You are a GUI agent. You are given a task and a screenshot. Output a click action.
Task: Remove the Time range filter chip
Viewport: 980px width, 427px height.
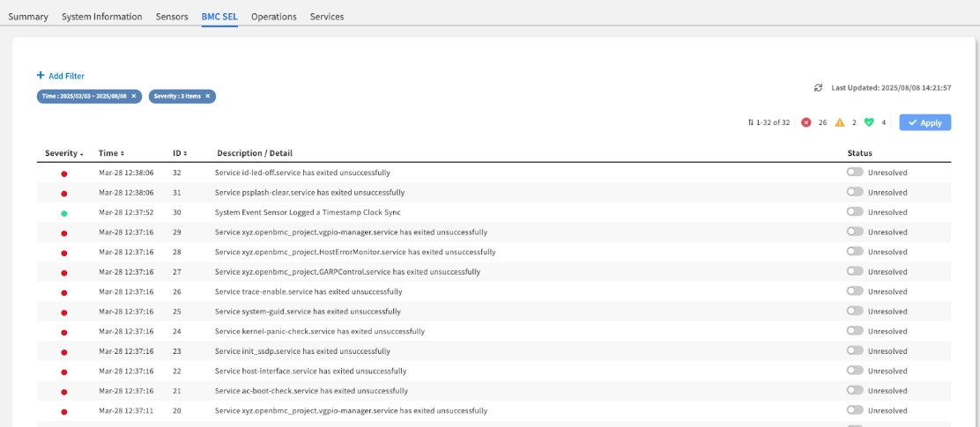pyautogui.click(x=134, y=96)
